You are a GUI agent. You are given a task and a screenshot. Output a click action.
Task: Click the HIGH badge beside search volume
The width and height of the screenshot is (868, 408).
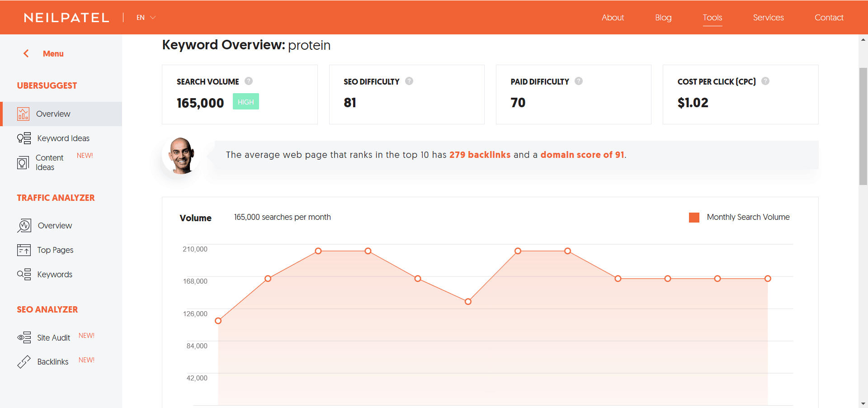(246, 102)
